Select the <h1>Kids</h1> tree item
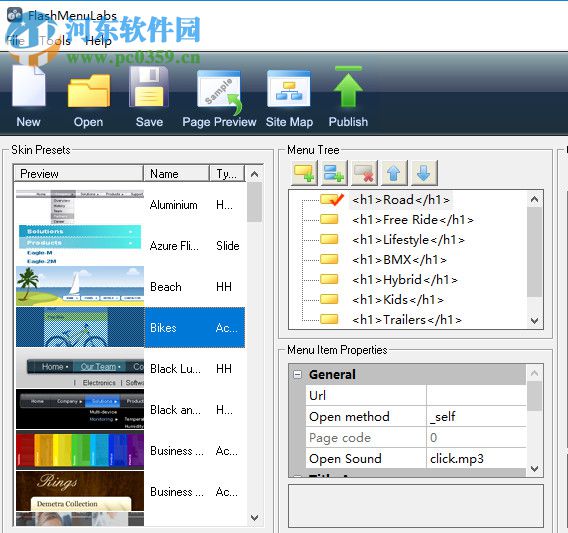 [397, 299]
